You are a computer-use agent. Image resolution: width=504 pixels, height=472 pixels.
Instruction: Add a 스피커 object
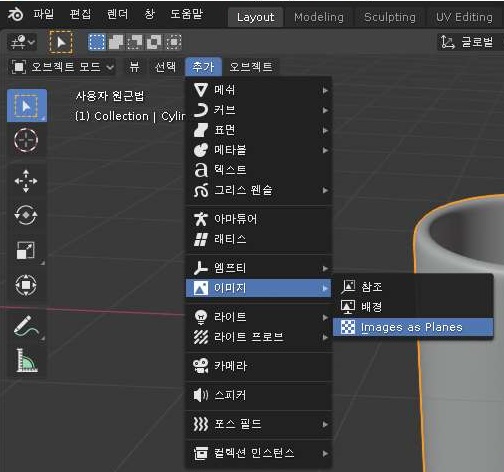[x=259, y=395]
